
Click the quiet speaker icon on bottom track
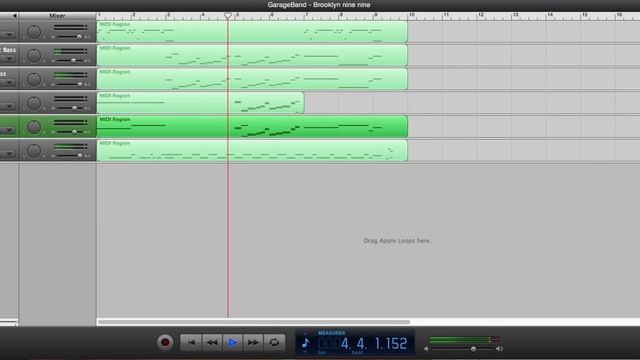53,156
